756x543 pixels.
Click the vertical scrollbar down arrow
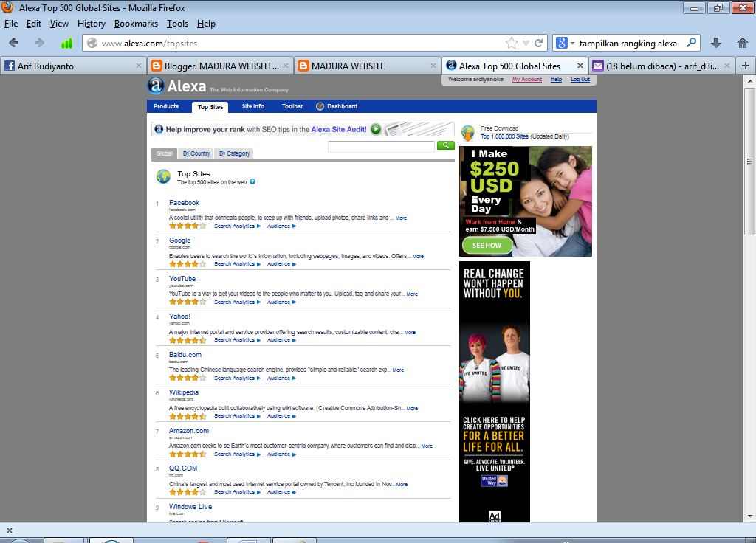point(750,516)
